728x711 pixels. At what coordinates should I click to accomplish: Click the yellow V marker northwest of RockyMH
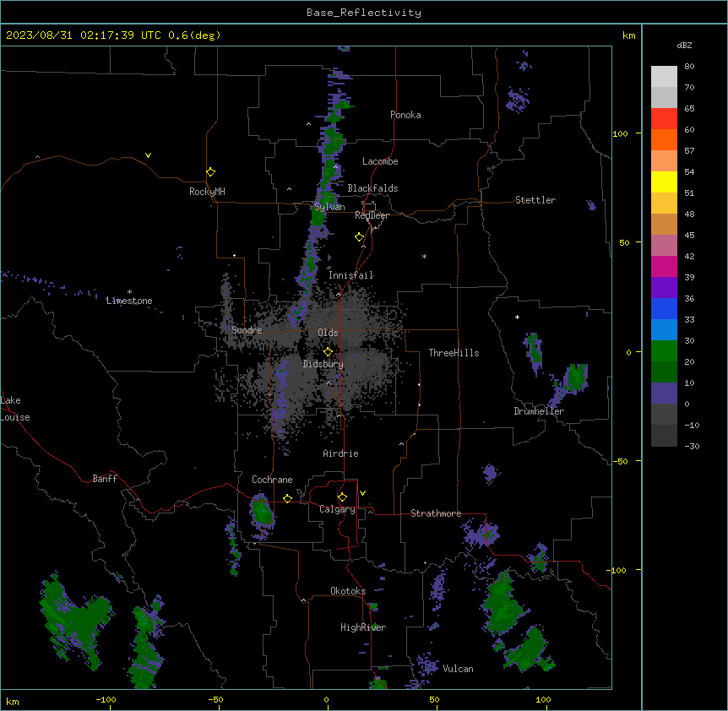pyautogui.click(x=148, y=155)
